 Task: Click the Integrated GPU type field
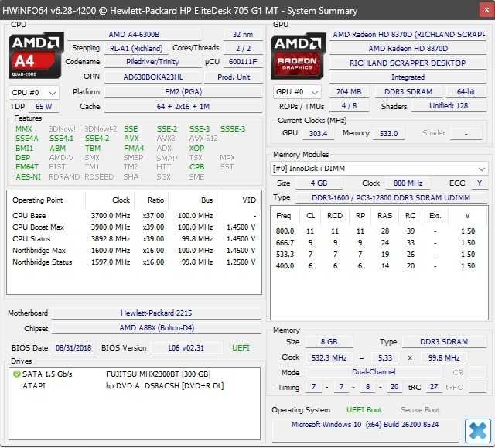click(x=408, y=77)
